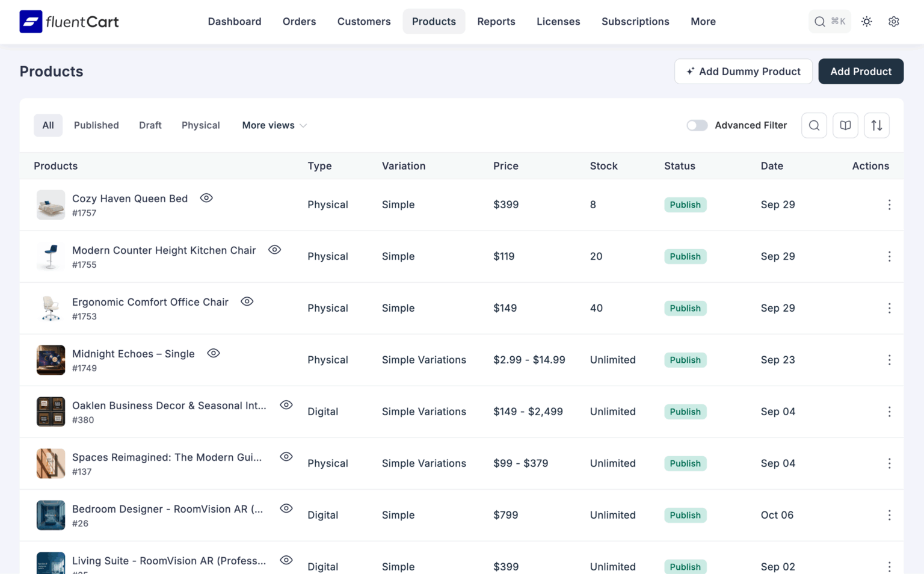Image resolution: width=924 pixels, height=574 pixels.
Task: Open the product list search icon
Action: click(814, 125)
